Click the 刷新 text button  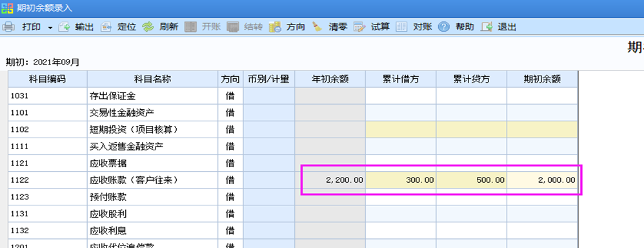pyautogui.click(x=169, y=27)
